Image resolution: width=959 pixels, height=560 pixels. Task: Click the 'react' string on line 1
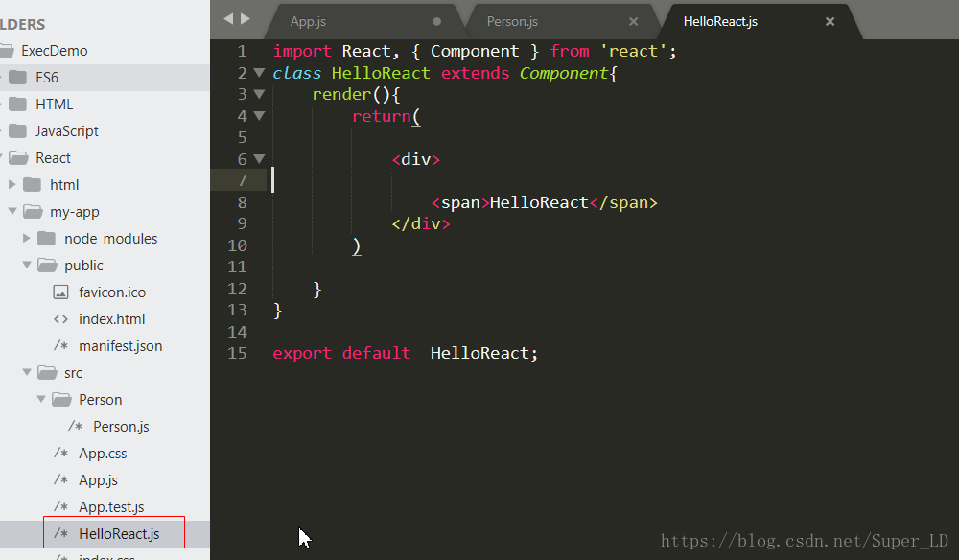[x=633, y=51]
